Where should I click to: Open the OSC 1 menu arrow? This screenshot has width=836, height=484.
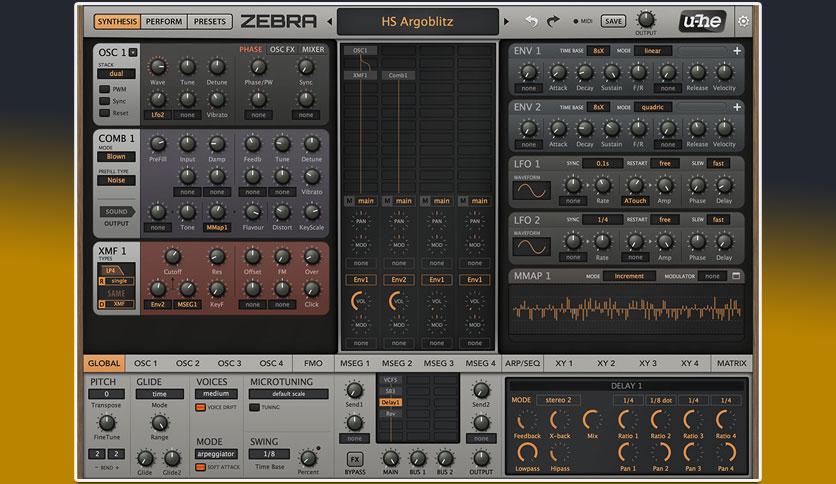[x=133, y=52]
